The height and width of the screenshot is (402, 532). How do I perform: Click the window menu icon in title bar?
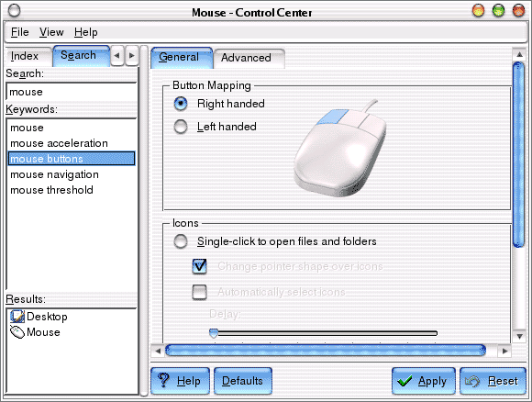[14, 11]
